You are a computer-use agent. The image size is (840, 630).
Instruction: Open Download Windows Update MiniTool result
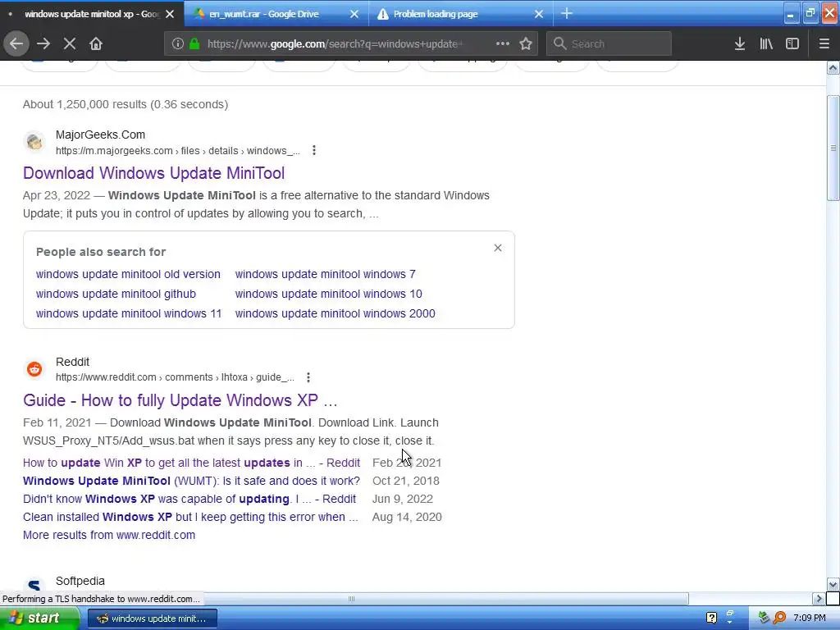pos(153,173)
